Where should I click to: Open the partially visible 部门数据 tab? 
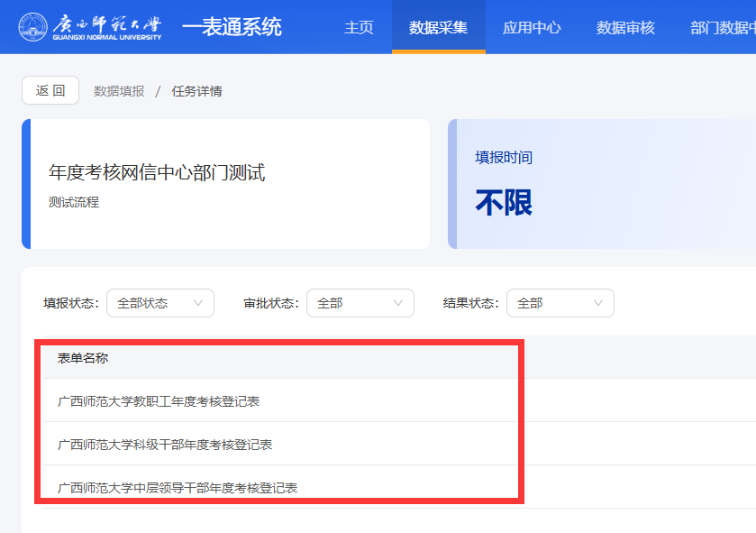pos(722,27)
